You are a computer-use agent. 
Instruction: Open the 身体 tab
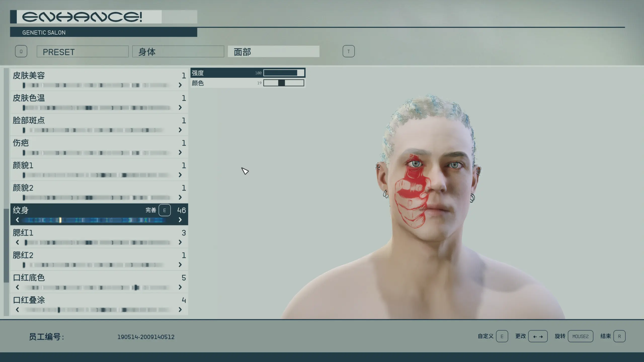(178, 52)
